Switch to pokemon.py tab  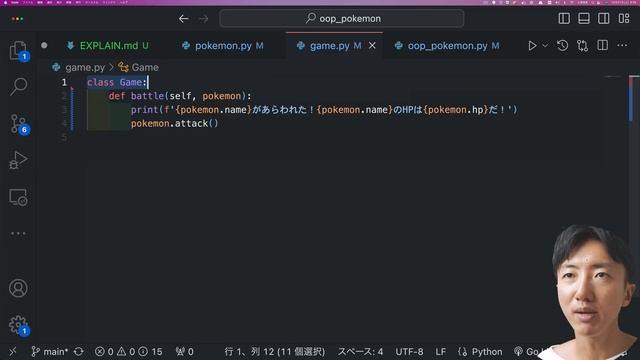[x=223, y=46]
